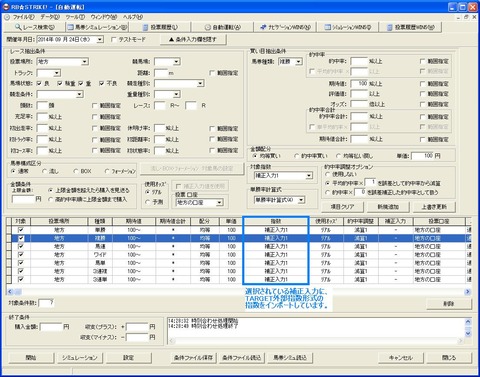
Task: Uncheck the 不良 track condition checkbox
Action: pyautogui.click(x=102, y=83)
